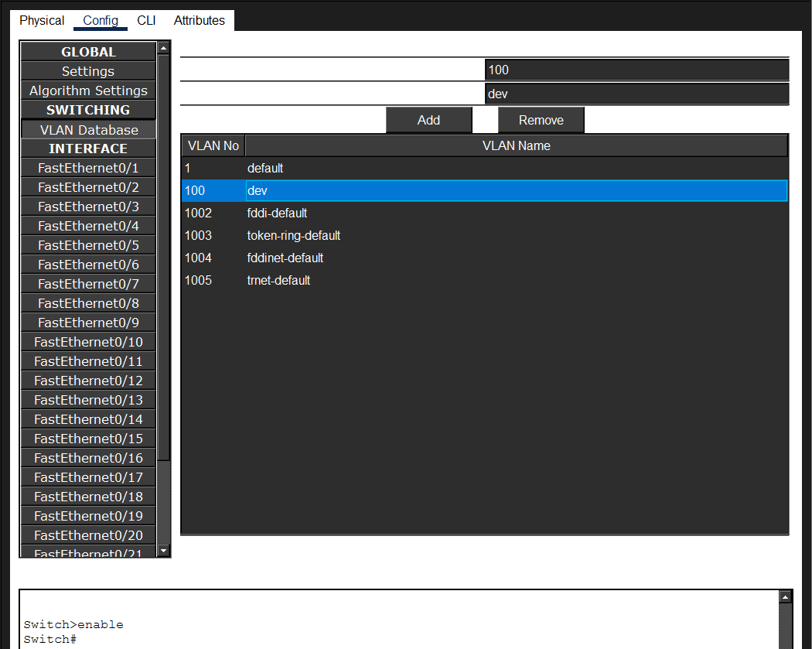Open the Config tab
Image resolution: width=812 pixels, height=649 pixels.
pyautogui.click(x=101, y=21)
